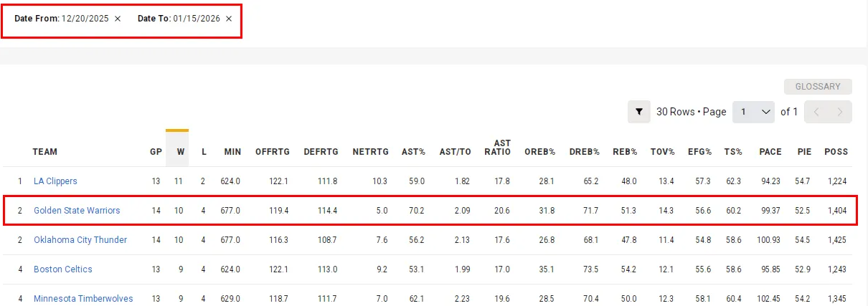This screenshot has width=868, height=306.
Task: Sort by the POSS column header
Action: (836, 152)
